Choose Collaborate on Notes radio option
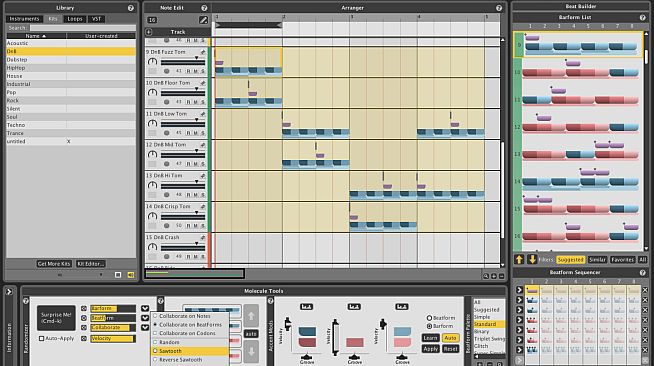 pyautogui.click(x=155, y=316)
